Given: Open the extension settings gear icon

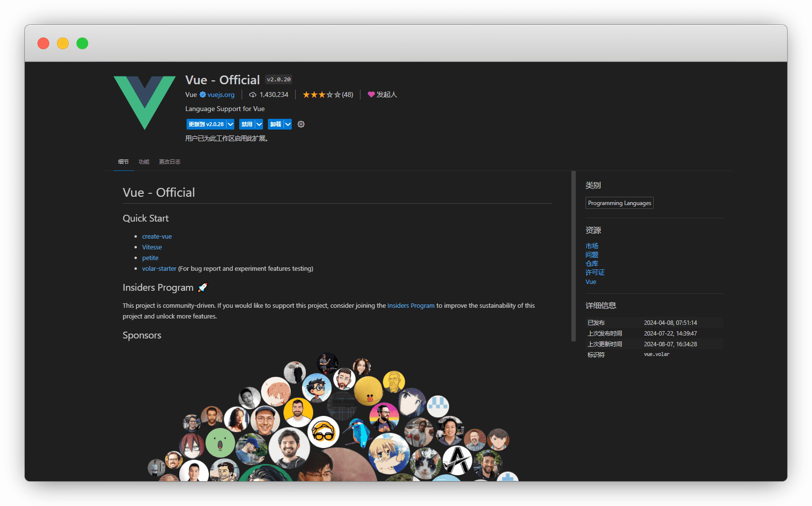Looking at the screenshot, I should click(301, 124).
